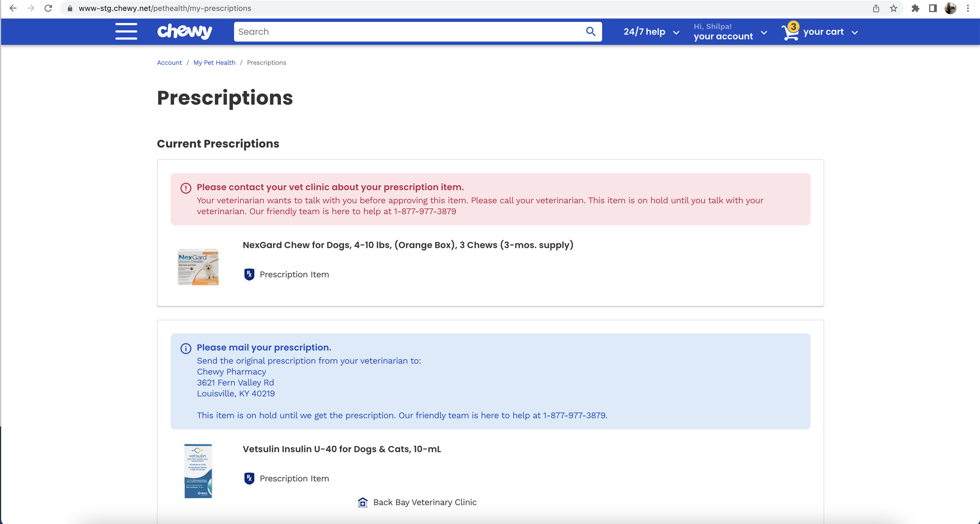Open the hamburger navigation menu
The image size is (980, 524).
coord(126,31)
